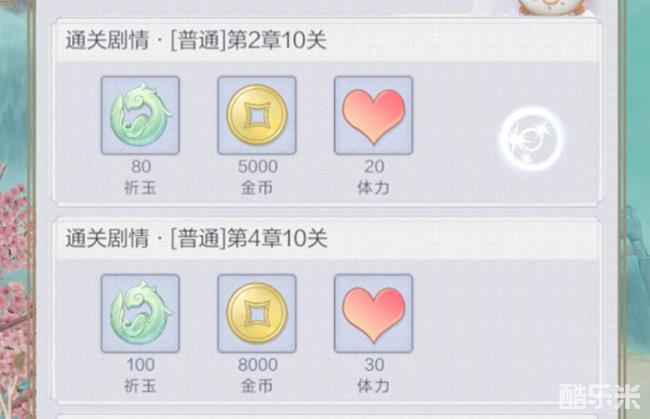The image size is (650, 419).
Task: Select the Chapter 4 reward row panel
Action: click(327, 310)
